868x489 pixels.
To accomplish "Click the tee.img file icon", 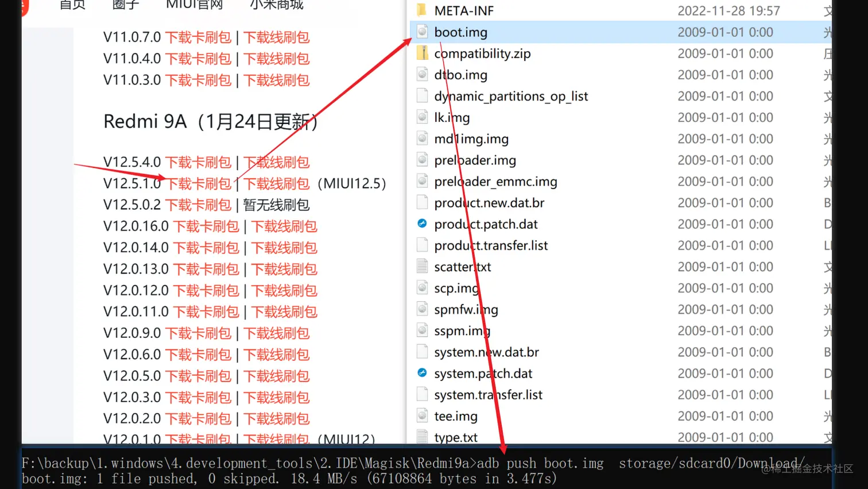I will (x=422, y=415).
